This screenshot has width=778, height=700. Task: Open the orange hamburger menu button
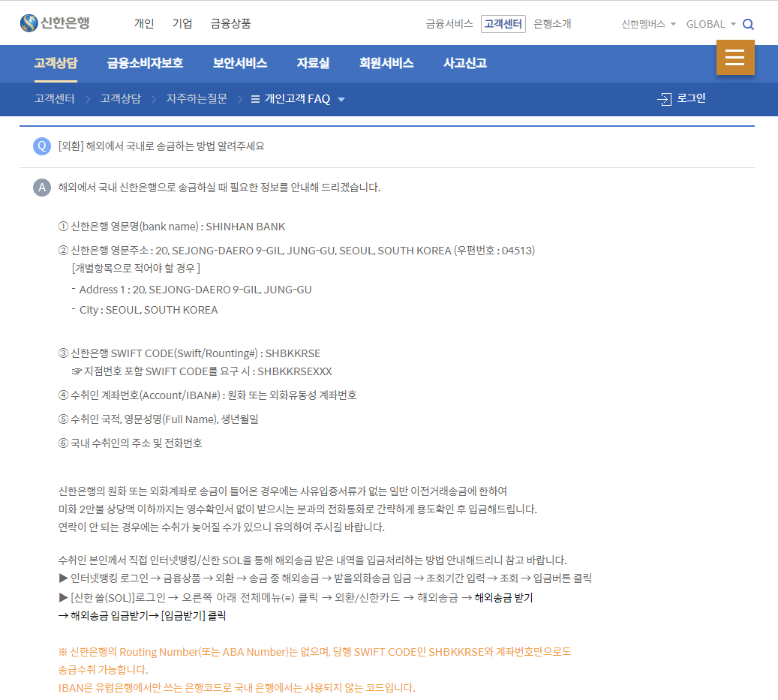[x=735, y=58]
